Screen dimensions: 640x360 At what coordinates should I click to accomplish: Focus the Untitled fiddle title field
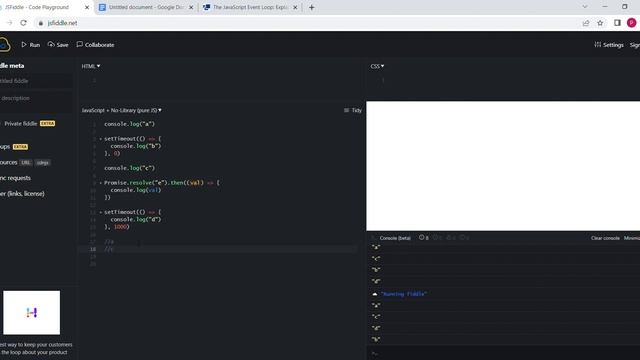(x=36, y=81)
